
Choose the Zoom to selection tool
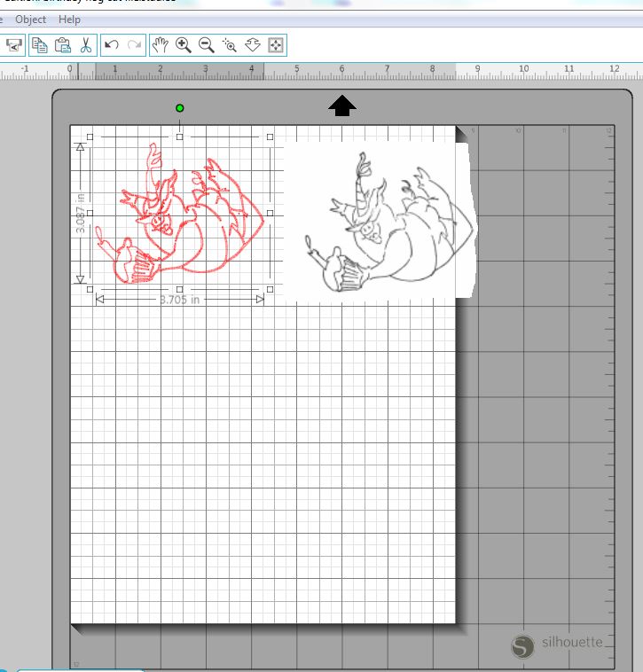tap(230, 44)
